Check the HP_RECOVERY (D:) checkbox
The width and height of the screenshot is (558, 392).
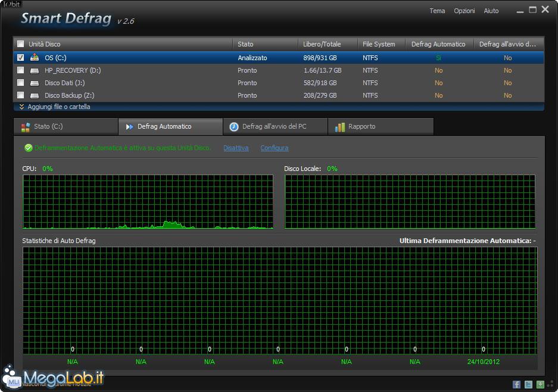(21, 70)
